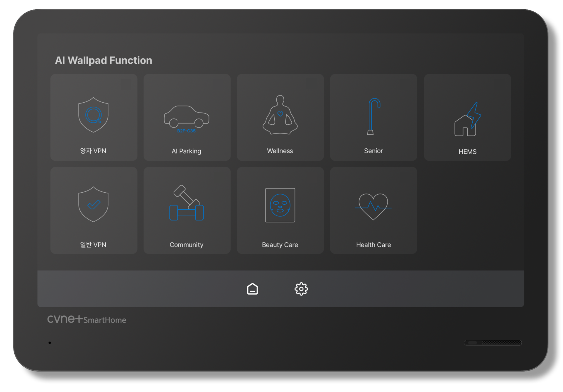Viewport: 563px width, 392px height.
Task: Open the 양자 VPN shield icon
Action: tap(93, 115)
